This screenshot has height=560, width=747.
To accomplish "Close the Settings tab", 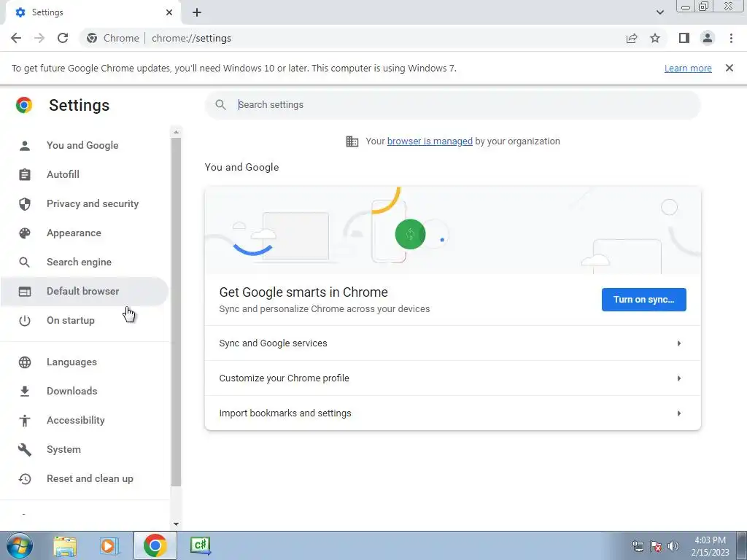I will pos(169,12).
